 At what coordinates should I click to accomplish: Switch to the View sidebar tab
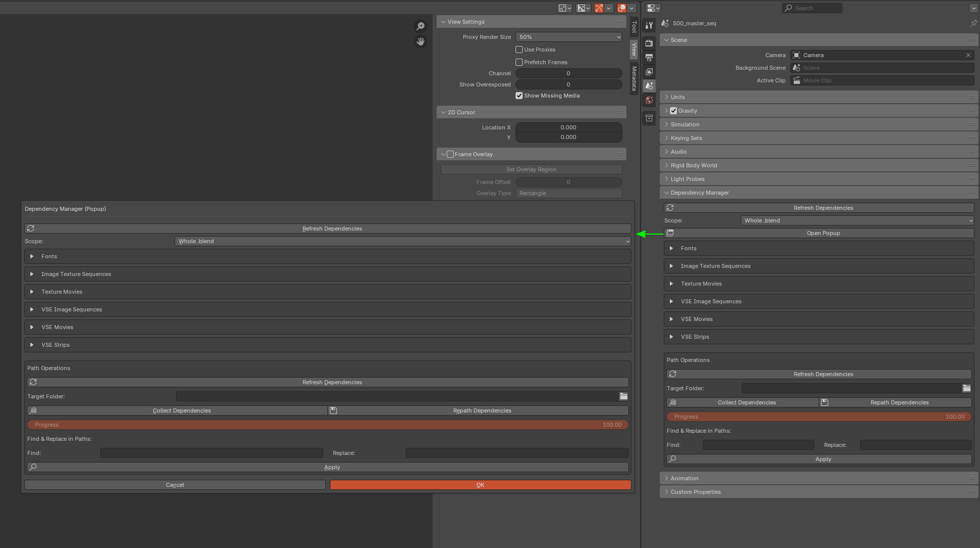634,49
